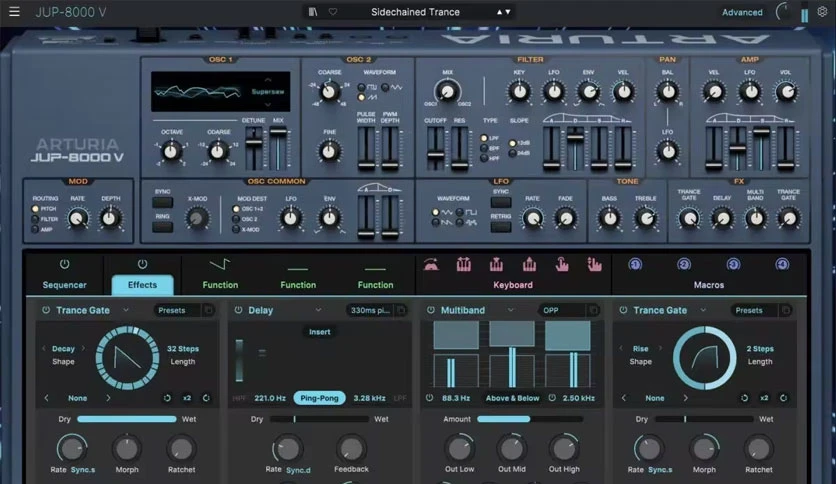
Task: Select previous preset with up arrow
Action: (x=500, y=12)
